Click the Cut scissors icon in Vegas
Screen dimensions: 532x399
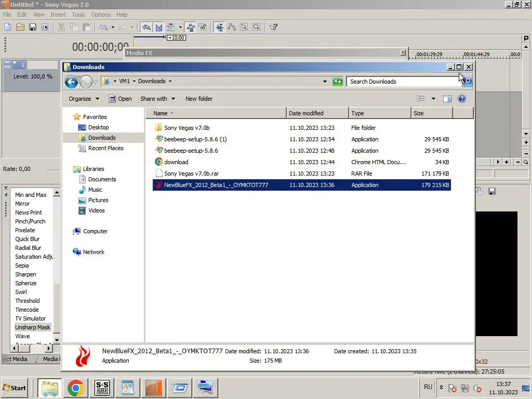(x=61, y=27)
